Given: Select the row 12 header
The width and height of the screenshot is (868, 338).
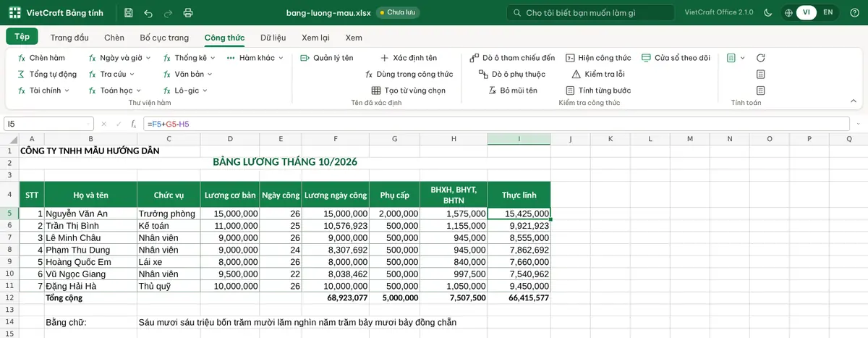Looking at the screenshot, I should 9,297.
